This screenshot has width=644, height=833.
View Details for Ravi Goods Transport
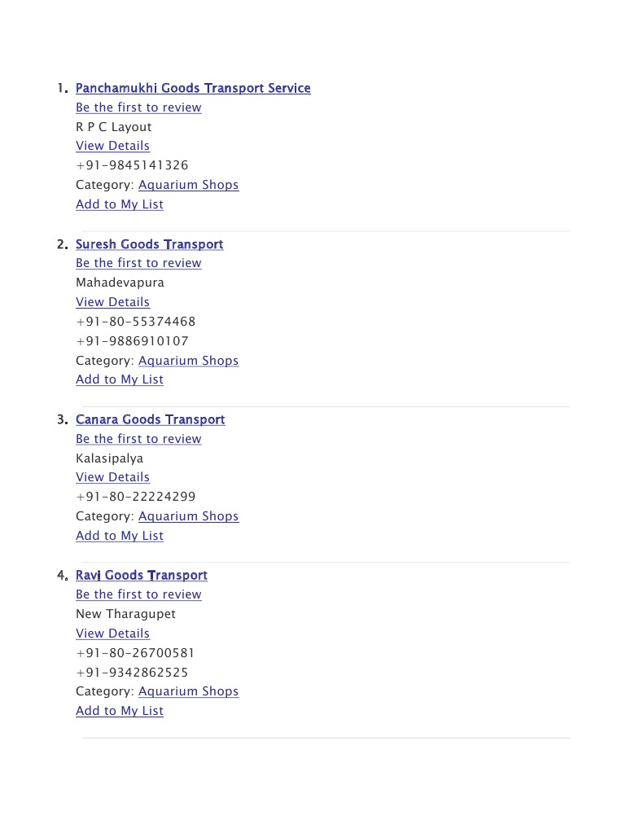112,634
